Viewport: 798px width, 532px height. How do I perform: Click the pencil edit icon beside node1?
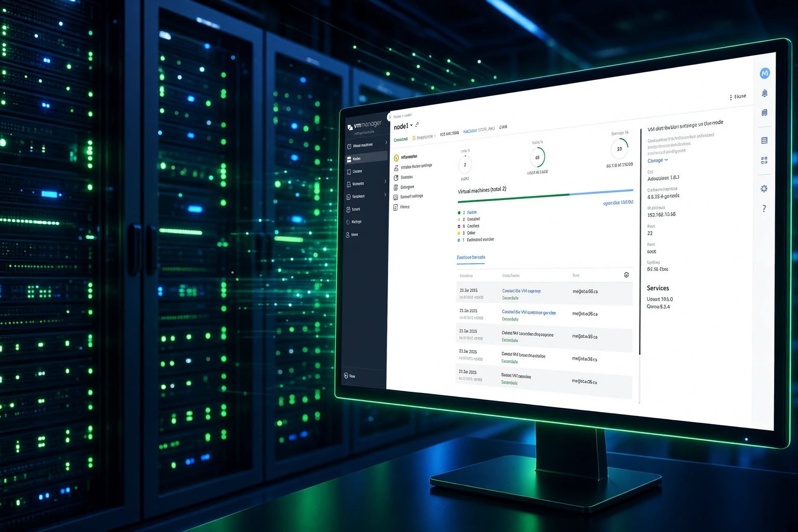tap(417, 125)
